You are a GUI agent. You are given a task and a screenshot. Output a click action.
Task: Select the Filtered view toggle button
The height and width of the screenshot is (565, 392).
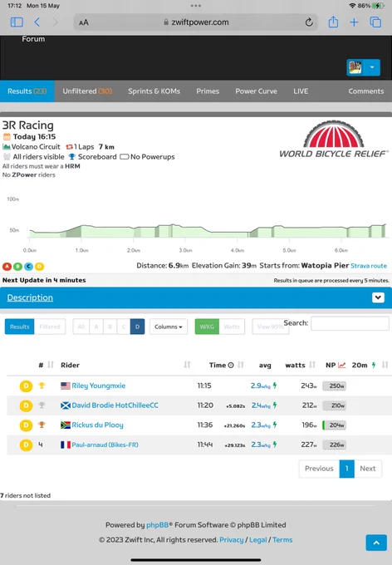tap(50, 327)
